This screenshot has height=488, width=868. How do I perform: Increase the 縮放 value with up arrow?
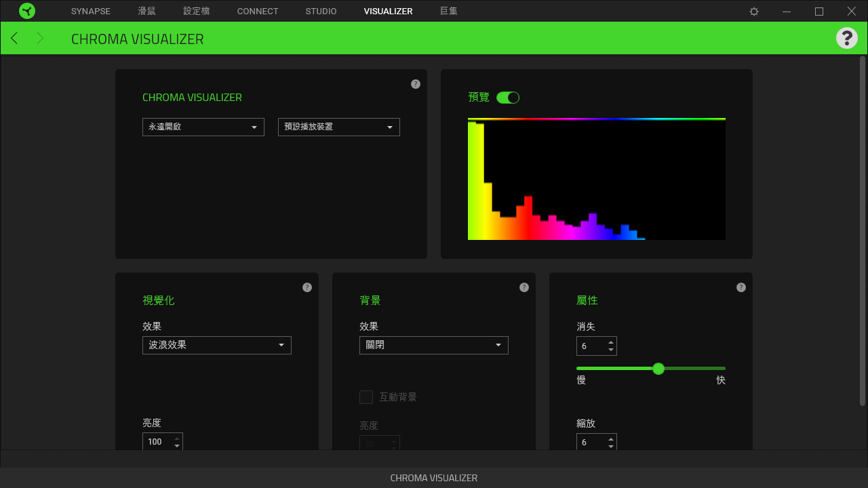pyautogui.click(x=611, y=438)
